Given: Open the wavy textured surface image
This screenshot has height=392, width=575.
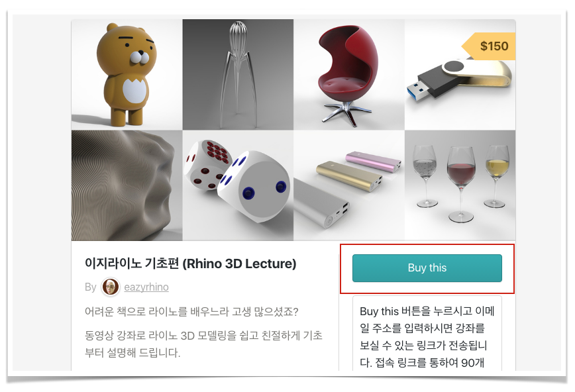Looking at the screenshot, I should (x=127, y=185).
